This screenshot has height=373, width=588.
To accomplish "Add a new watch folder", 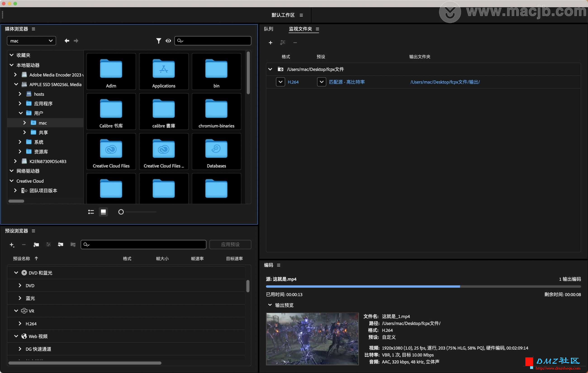I will 270,43.
